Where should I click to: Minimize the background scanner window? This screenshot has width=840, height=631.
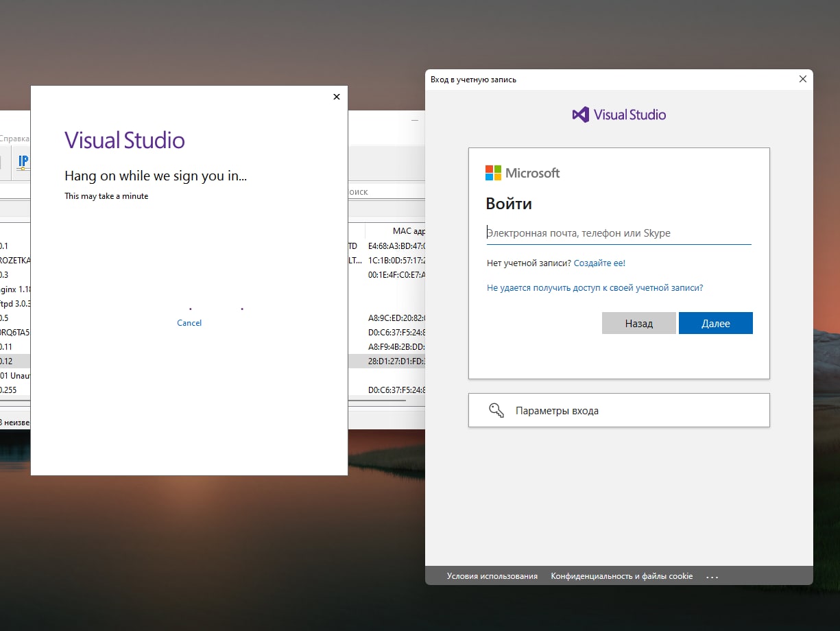tap(415, 120)
